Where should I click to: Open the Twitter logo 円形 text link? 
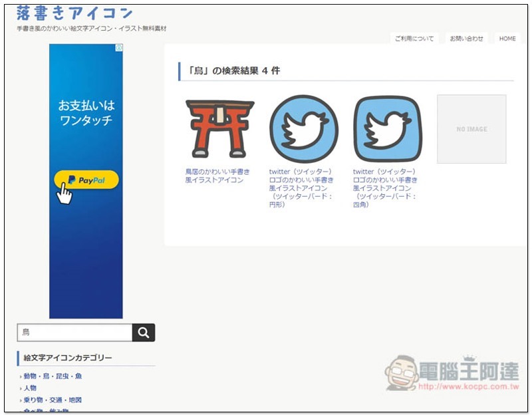(301, 188)
